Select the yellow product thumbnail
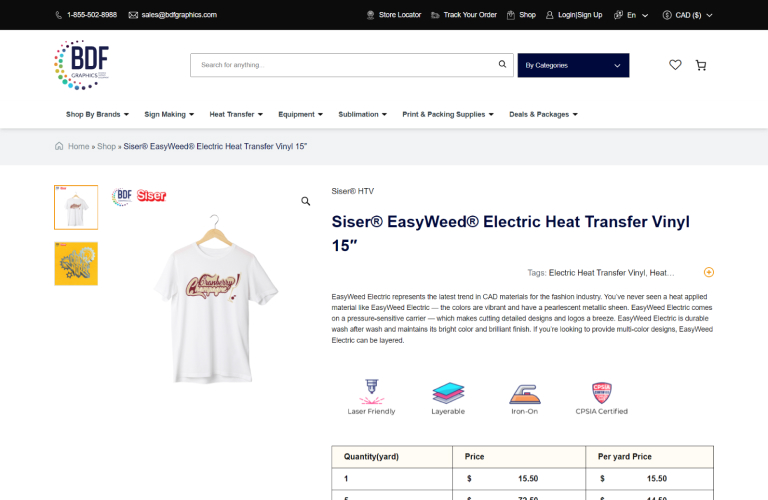 76,263
